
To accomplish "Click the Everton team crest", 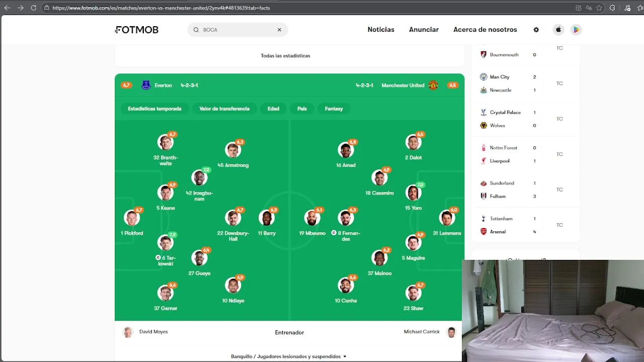I will pyautogui.click(x=146, y=85).
